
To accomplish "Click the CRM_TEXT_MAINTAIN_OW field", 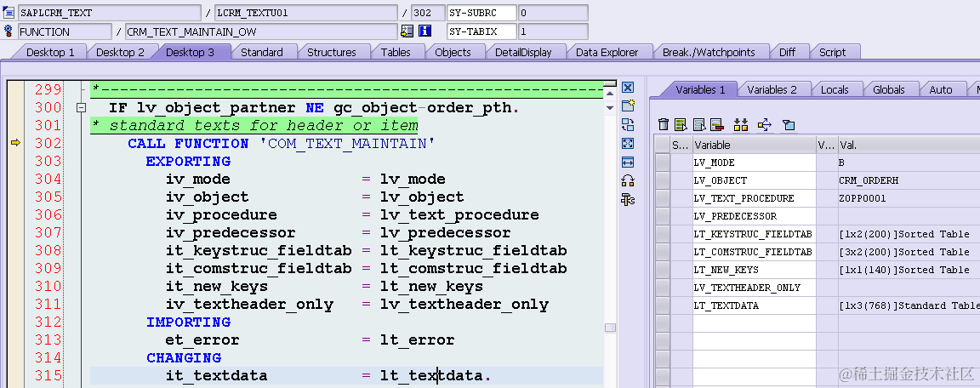I will pyautogui.click(x=260, y=31).
